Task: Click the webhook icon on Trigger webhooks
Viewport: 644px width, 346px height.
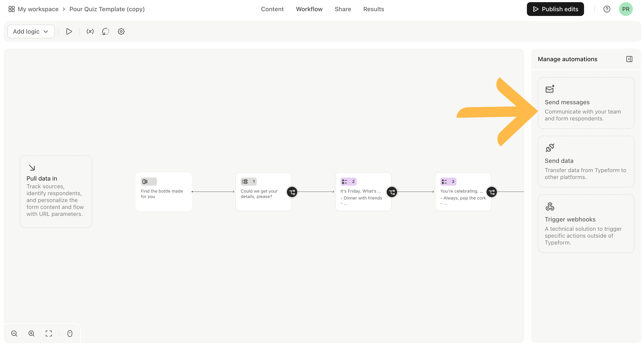Action: [550, 206]
